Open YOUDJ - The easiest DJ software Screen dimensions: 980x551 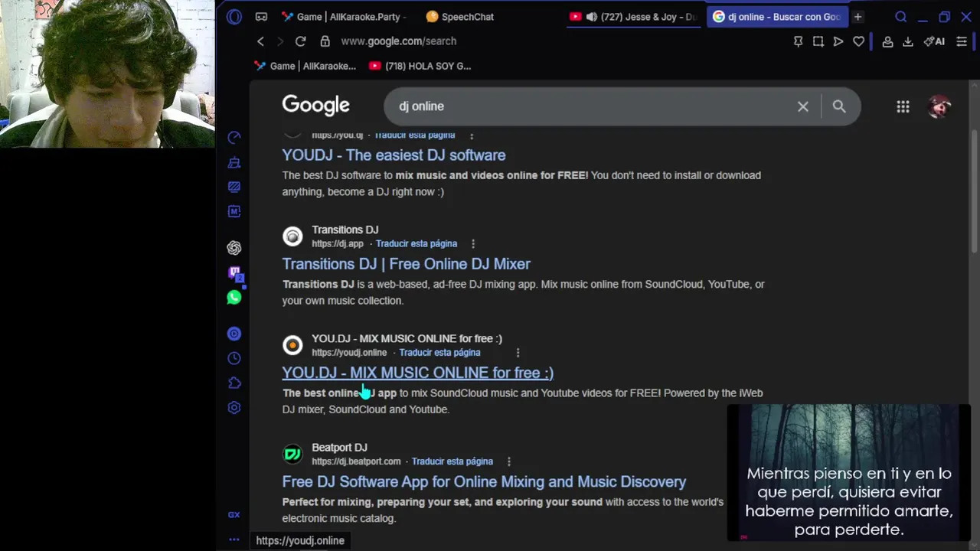pyautogui.click(x=394, y=155)
